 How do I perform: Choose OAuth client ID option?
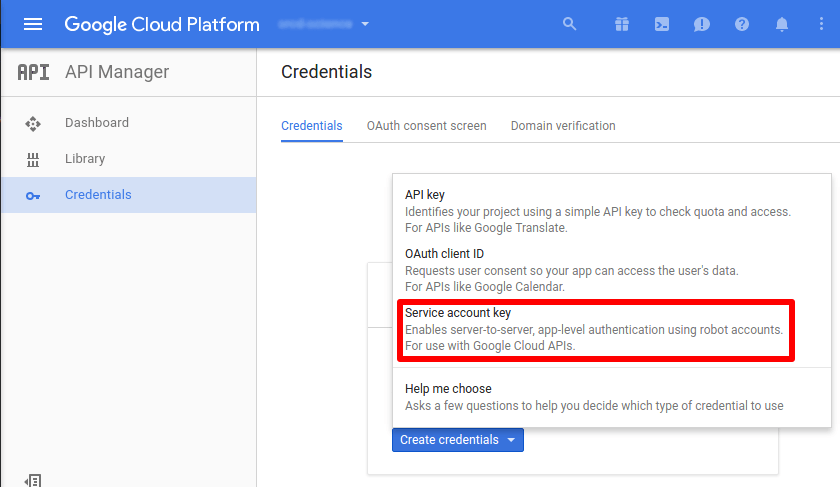point(612,270)
